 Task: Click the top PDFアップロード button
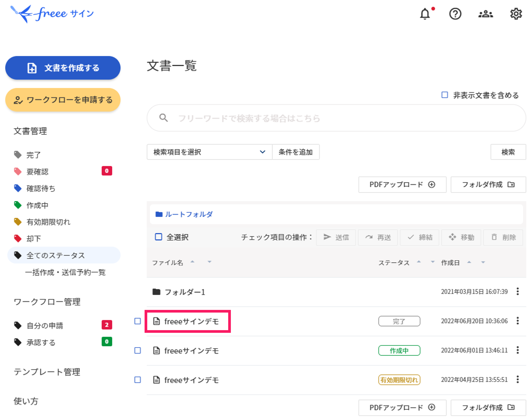click(402, 185)
